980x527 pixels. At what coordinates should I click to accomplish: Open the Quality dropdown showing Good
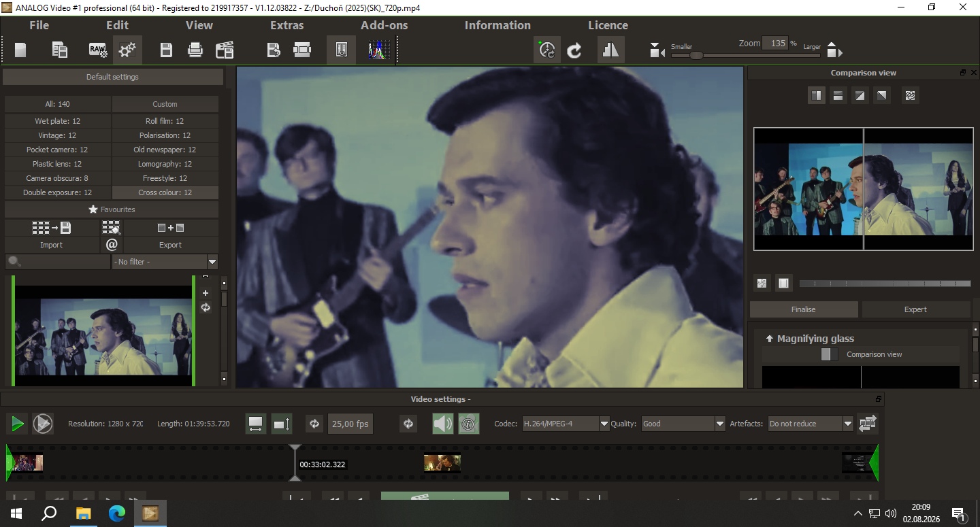point(683,424)
